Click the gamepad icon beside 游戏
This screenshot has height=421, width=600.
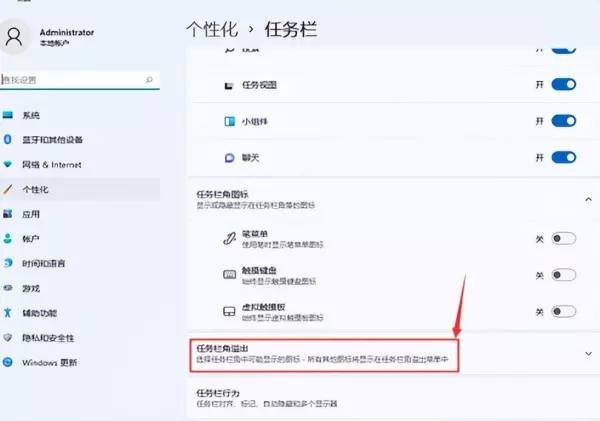coord(8,288)
